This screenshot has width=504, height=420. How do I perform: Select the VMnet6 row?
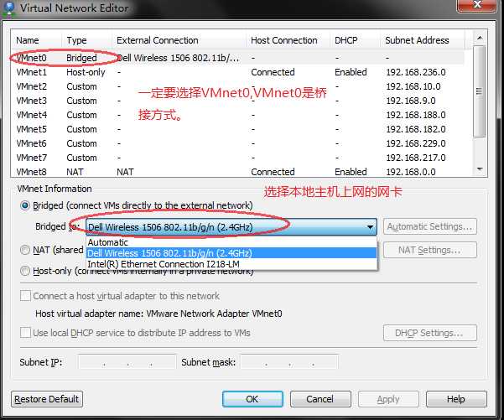click(x=238, y=143)
